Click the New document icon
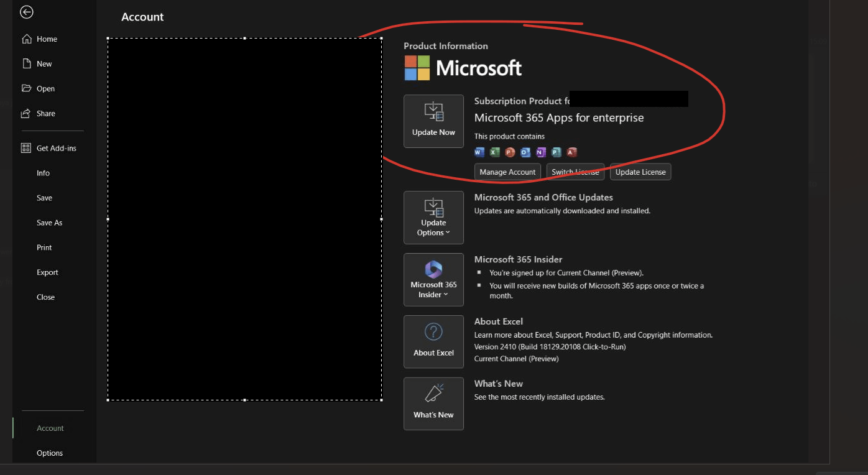Viewport: 868px width, 475px height. tap(26, 63)
